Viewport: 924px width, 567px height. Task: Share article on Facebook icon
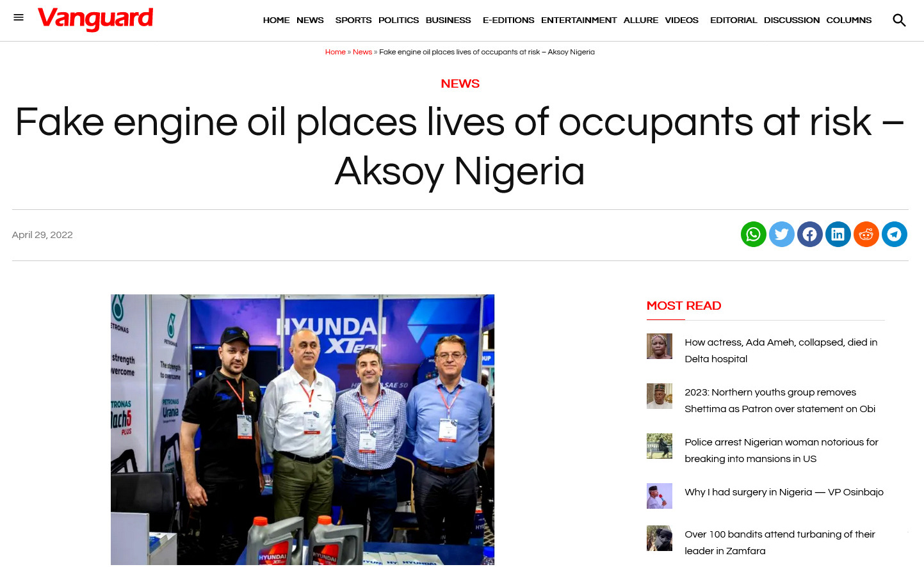click(810, 234)
